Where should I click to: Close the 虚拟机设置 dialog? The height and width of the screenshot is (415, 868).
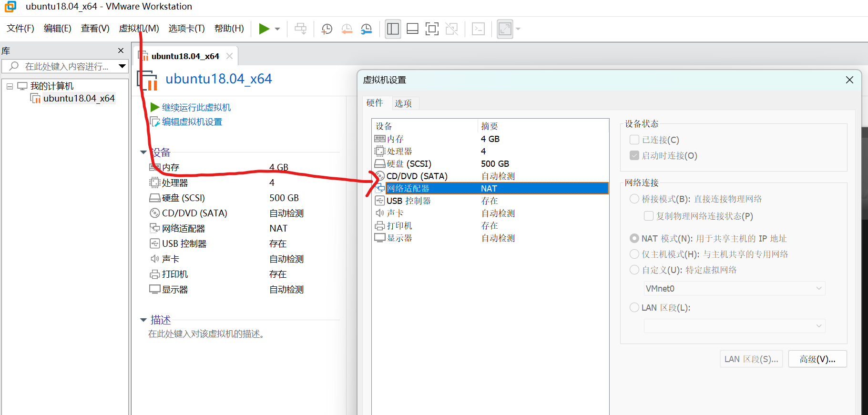tap(849, 80)
